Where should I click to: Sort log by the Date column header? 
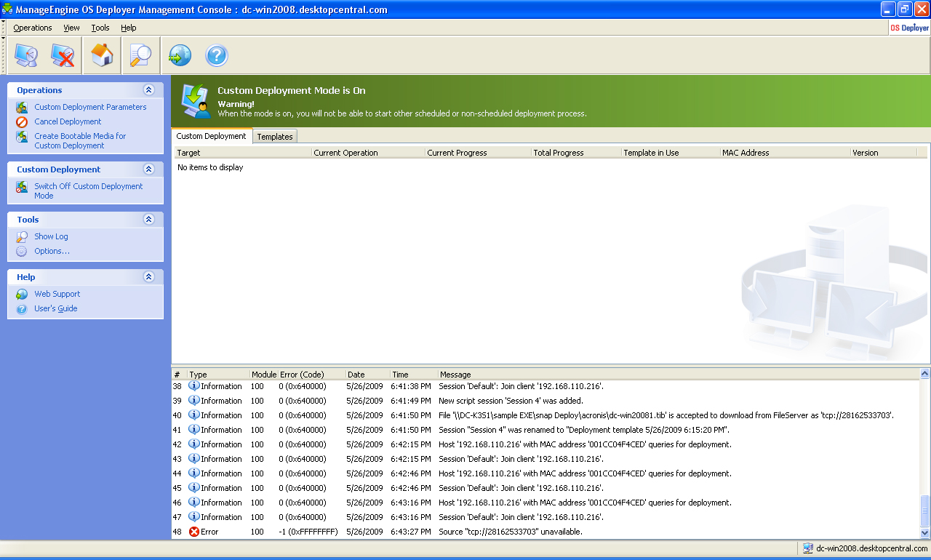(367, 375)
